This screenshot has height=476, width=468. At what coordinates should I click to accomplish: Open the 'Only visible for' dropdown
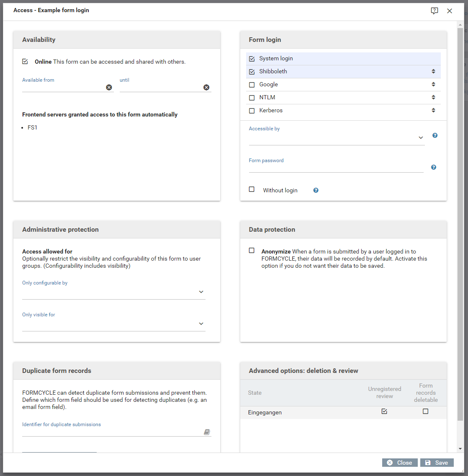coord(201,324)
